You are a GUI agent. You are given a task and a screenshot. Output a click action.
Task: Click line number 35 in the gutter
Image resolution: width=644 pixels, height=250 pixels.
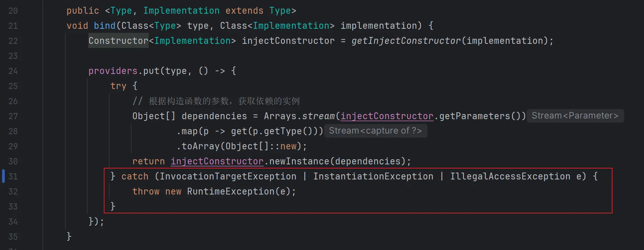point(13,237)
